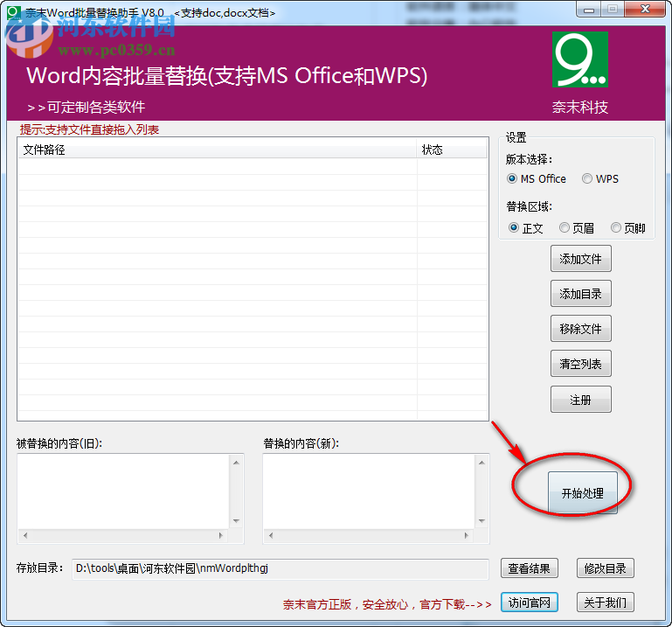Screen dimensions: 672x627
Task: Click the 存放目录 path field
Action: coord(281,568)
